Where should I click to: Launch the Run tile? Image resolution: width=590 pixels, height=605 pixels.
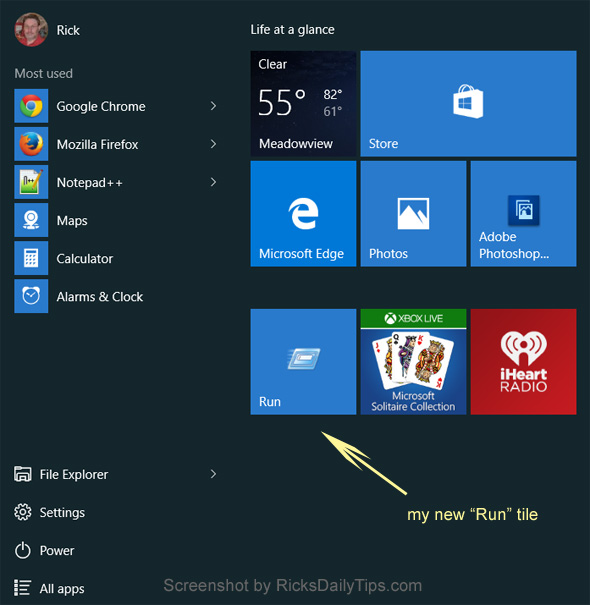point(303,362)
